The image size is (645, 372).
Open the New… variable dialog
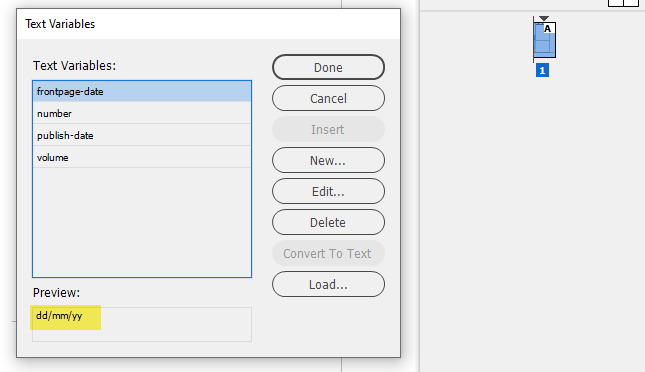click(328, 160)
